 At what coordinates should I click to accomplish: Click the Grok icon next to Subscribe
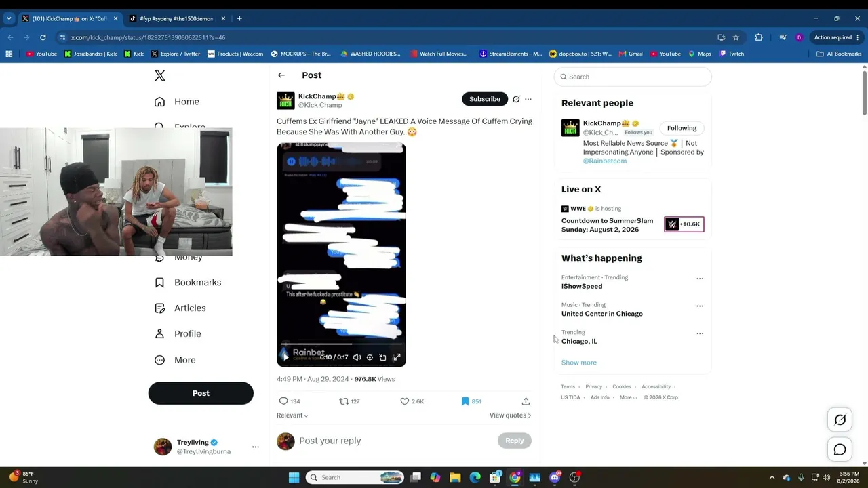click(x=516, y=99)
